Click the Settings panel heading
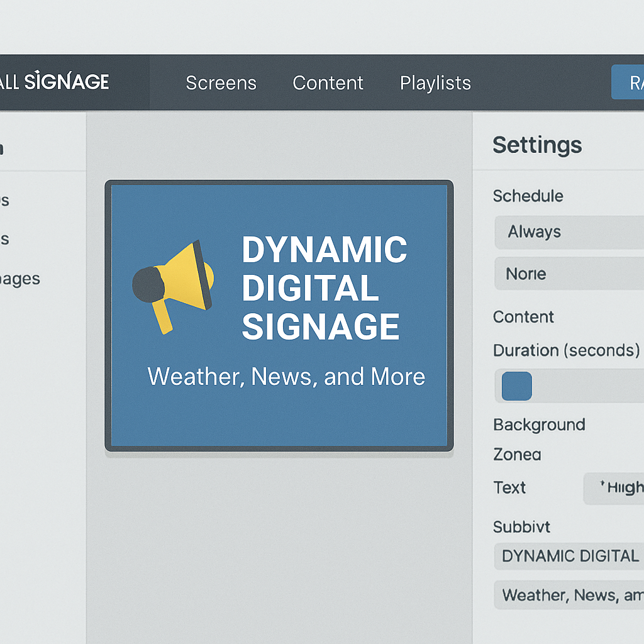This screenshot has height=644, width=644. [537, 145]
